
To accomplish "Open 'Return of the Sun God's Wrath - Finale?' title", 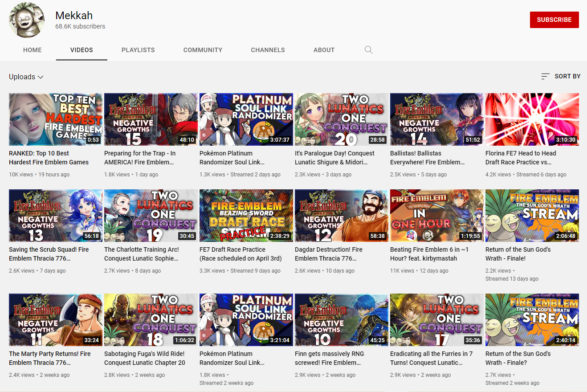I will click(x=518, y=358).
